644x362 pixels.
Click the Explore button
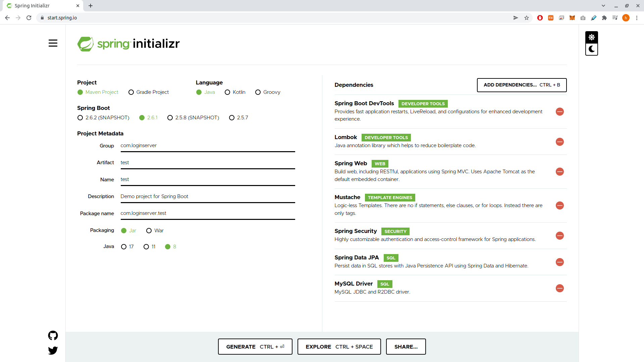tap(339, 347)
